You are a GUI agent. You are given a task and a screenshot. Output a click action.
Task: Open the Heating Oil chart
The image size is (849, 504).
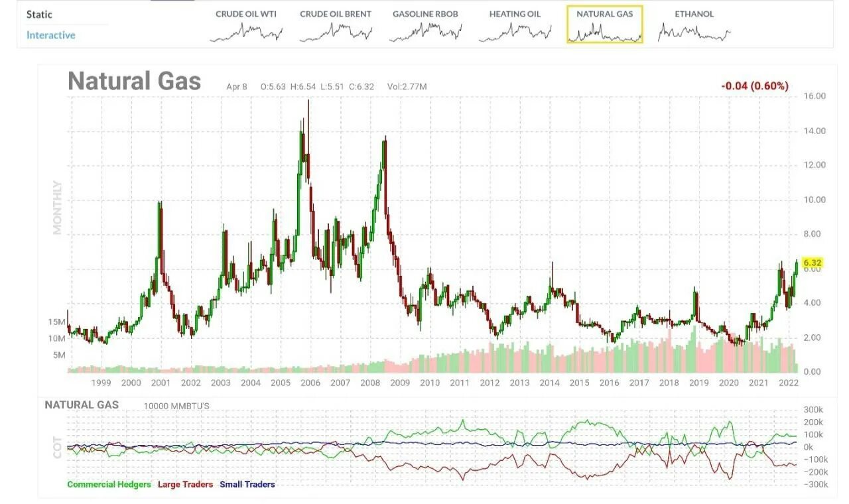point(515,25)
